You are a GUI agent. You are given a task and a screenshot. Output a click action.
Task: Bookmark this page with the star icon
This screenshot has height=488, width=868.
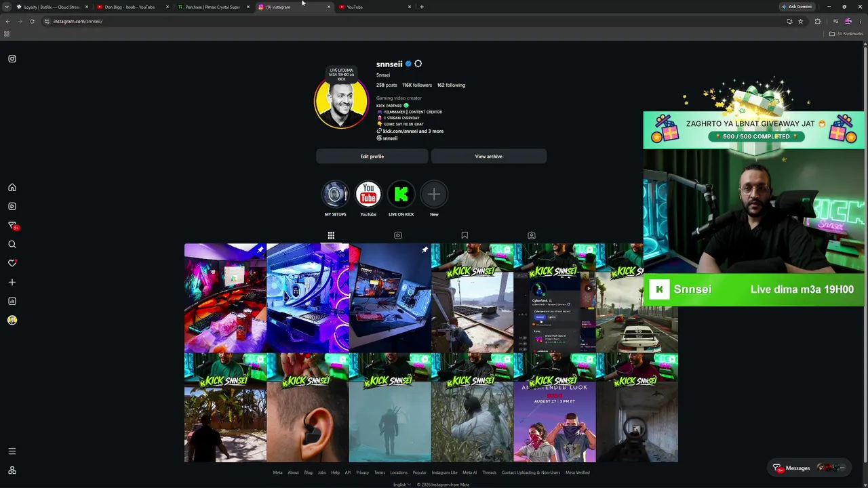click(800, 22)
